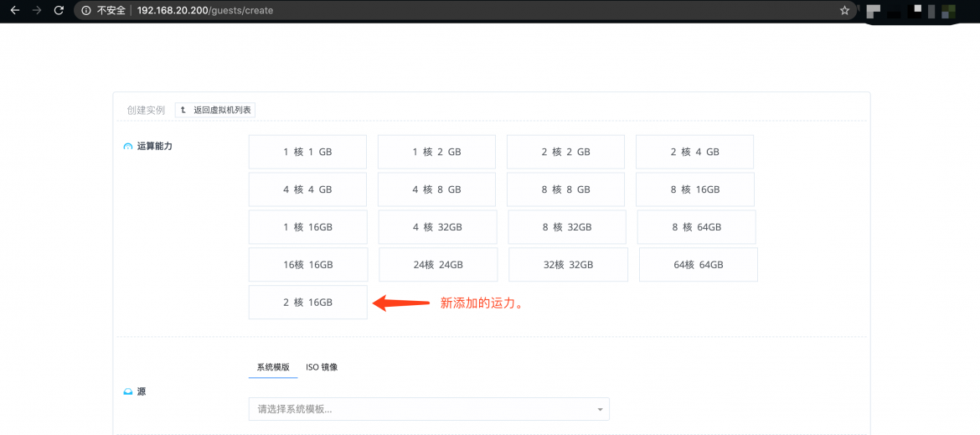980x435 pixels.
Task: Click the 运算能力 gauge icon
Action: [127, 147]
